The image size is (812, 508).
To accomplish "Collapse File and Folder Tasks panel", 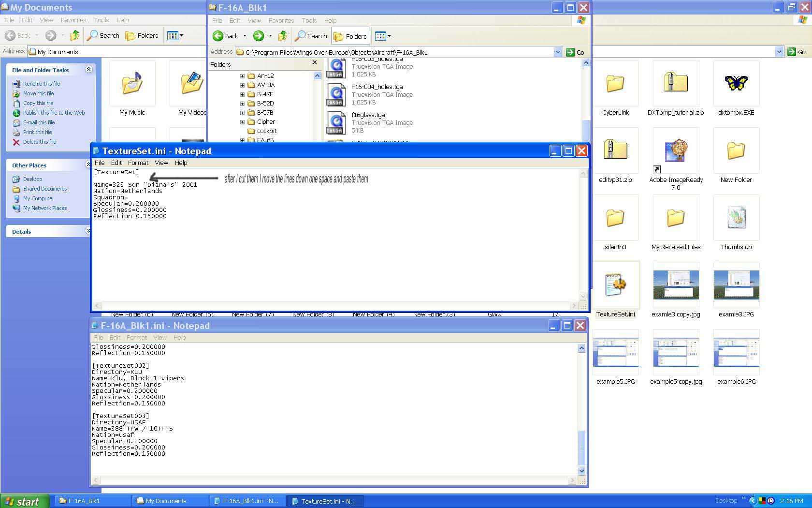I will 88,69.
